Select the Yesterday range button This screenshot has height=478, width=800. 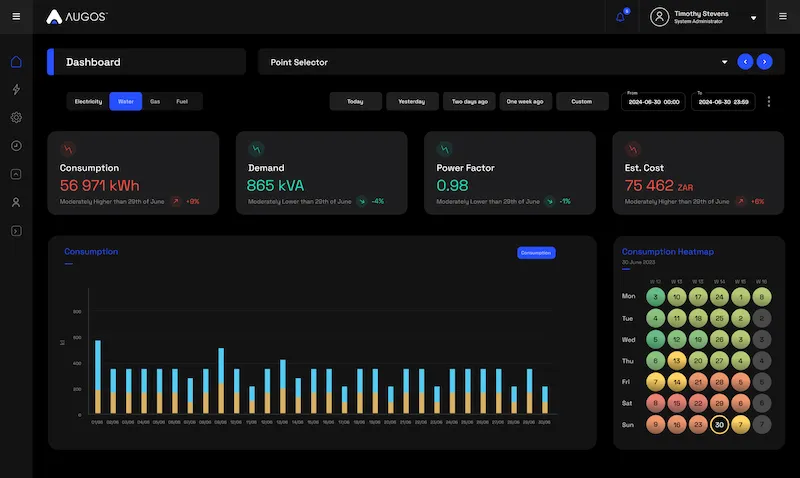pos(412,102)
